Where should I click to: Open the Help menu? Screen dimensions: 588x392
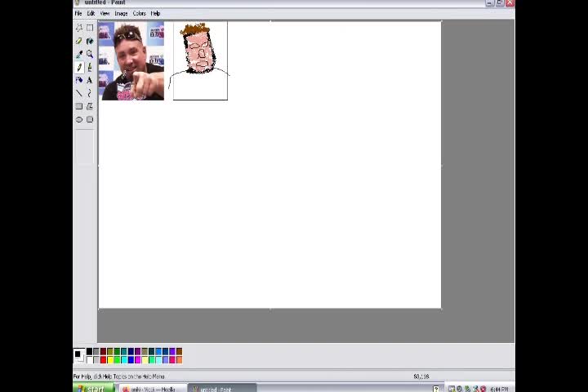(155, 14)
